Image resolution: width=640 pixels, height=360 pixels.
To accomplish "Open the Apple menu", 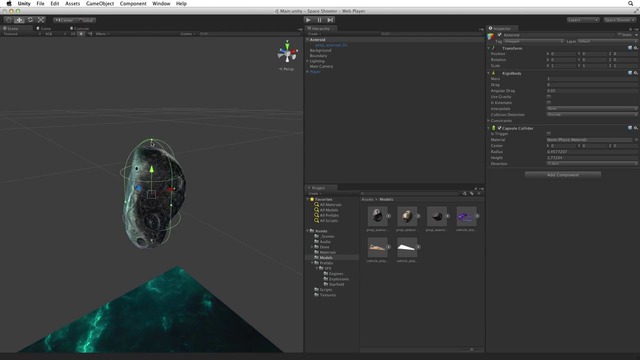I will point(9,3).
